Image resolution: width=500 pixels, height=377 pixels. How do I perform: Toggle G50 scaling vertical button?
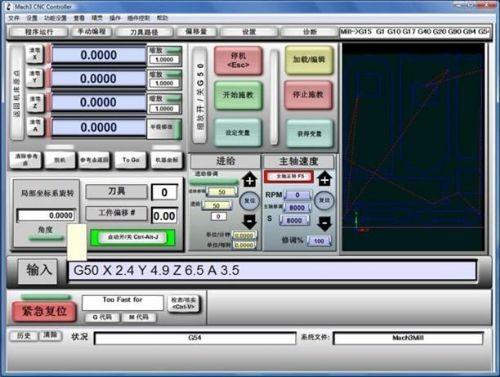click(200, 95)
